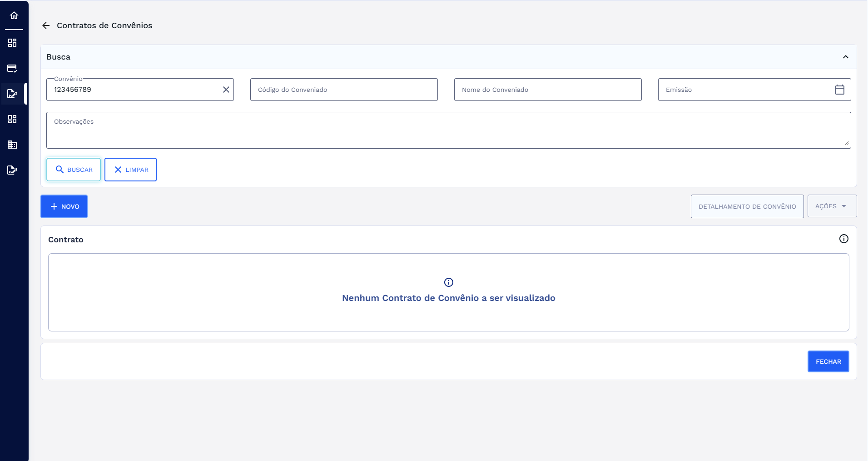Screen dimensions: 868x461
Task: Focus the Código do Conveniado field
Action: [343, 90]
